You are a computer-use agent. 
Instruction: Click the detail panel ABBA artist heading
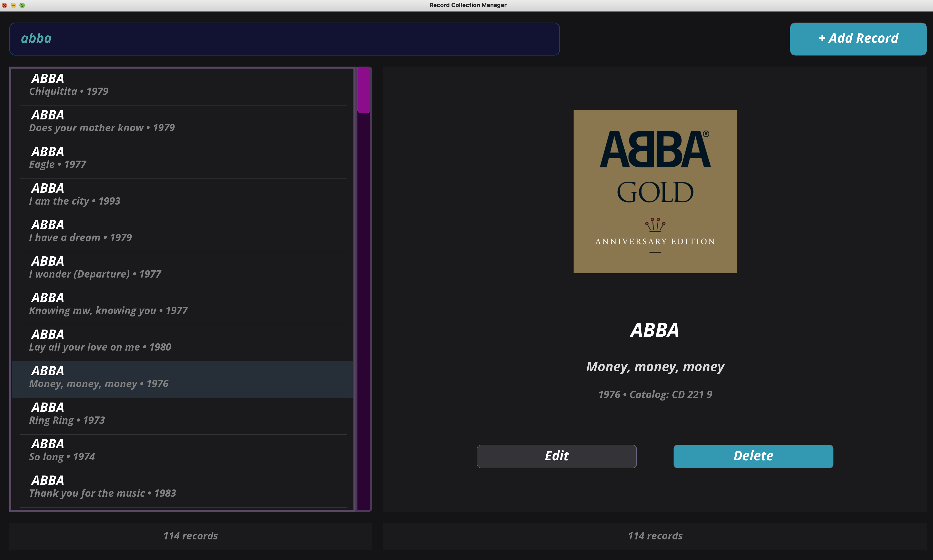655,330
